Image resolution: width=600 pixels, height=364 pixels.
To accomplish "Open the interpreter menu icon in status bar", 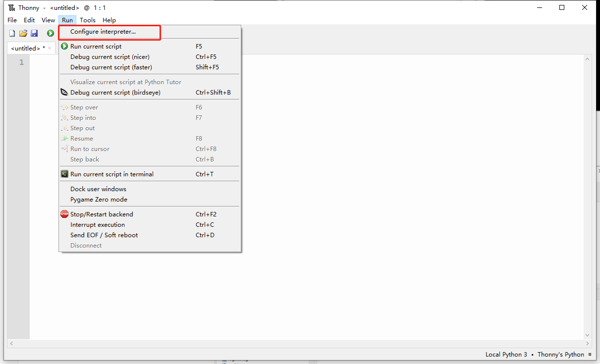I will click(x=590, y=355).
